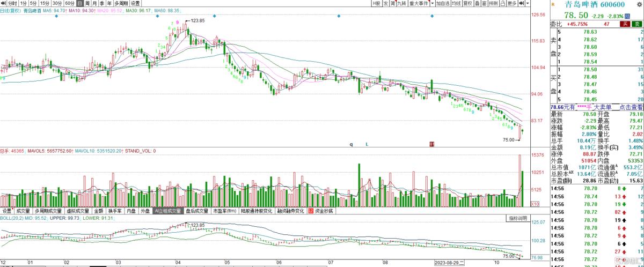Open chart 设置 in top toolbar
The width and height of the screenshot is (644, 267).
(x=135, y=3)
